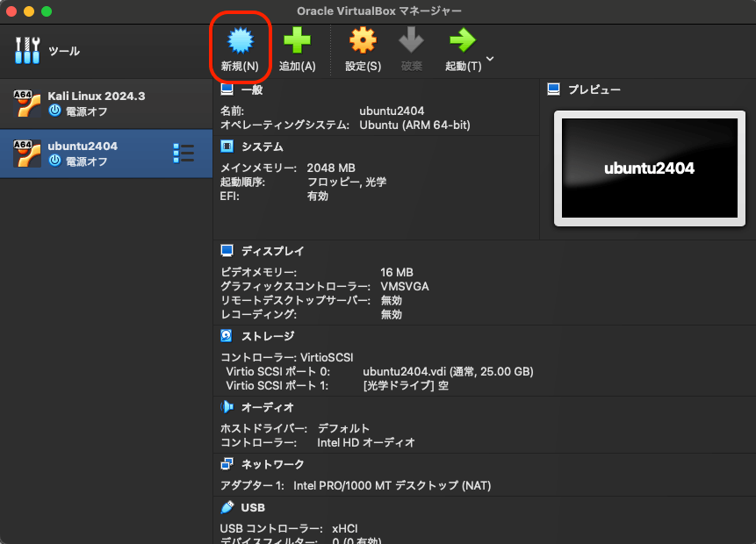Click the ubuntu2404.vdi disk entry
Screen dimensions: 756x544
tap(448, 371)
